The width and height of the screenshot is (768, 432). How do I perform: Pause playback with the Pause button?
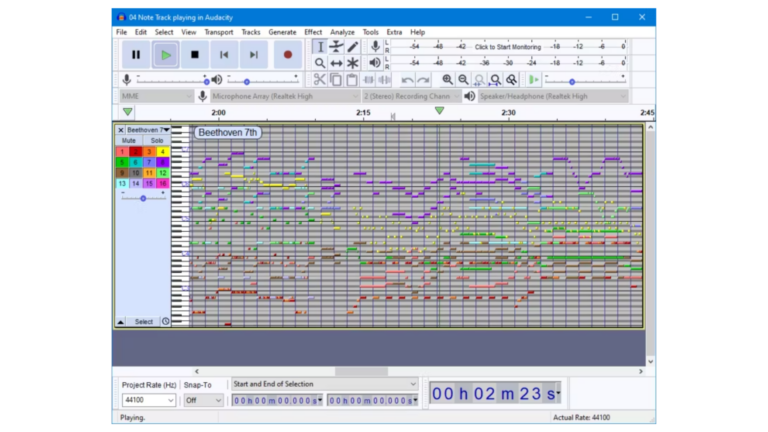[136, 55]
